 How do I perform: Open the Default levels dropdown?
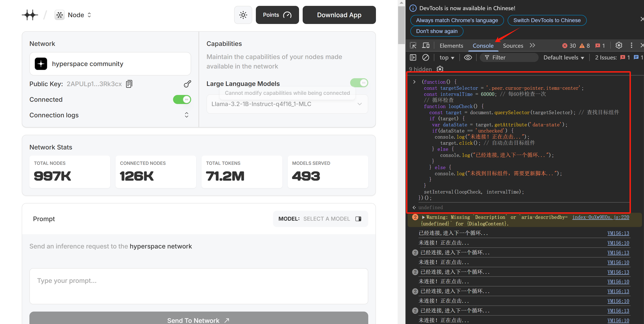coord(563,57)
